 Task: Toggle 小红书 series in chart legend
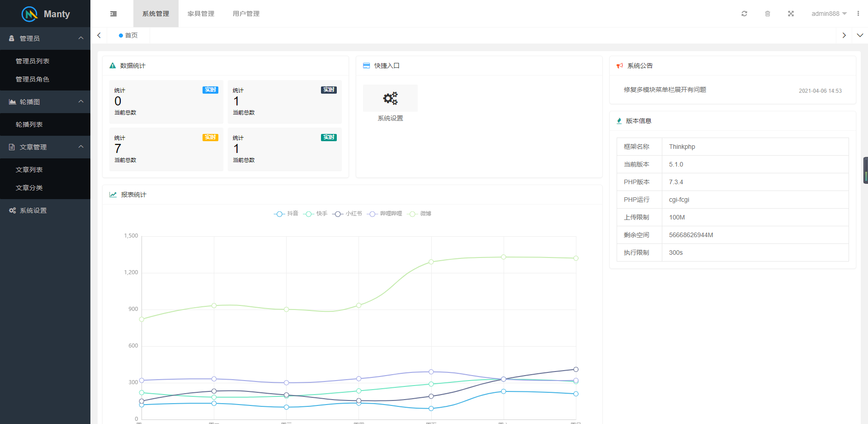347,214
